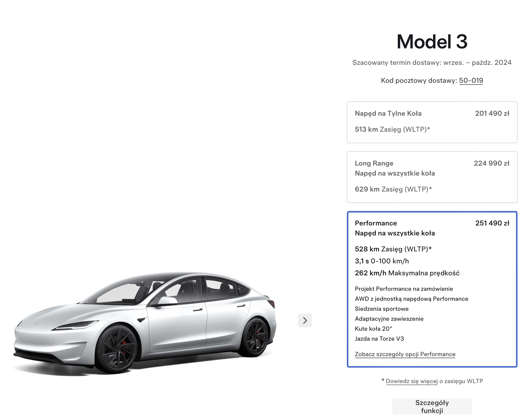The image size is (532, 418).
Task: Click the 251 490 zł price
Action: point(492,223)
